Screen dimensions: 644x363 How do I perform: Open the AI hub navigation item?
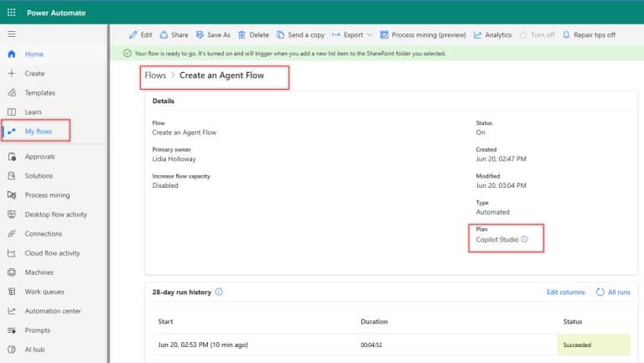pos(34,350)
